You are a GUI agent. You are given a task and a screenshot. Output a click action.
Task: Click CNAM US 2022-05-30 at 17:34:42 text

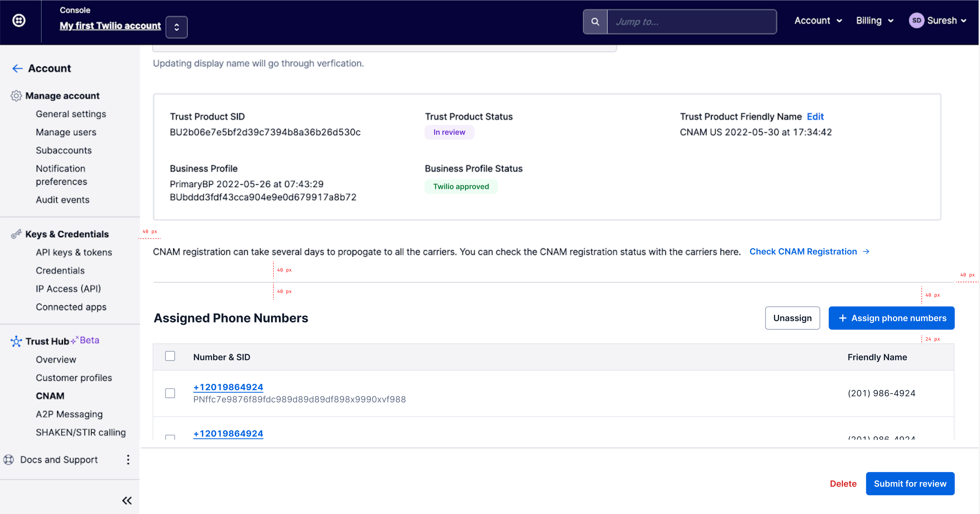coord(755,132)
